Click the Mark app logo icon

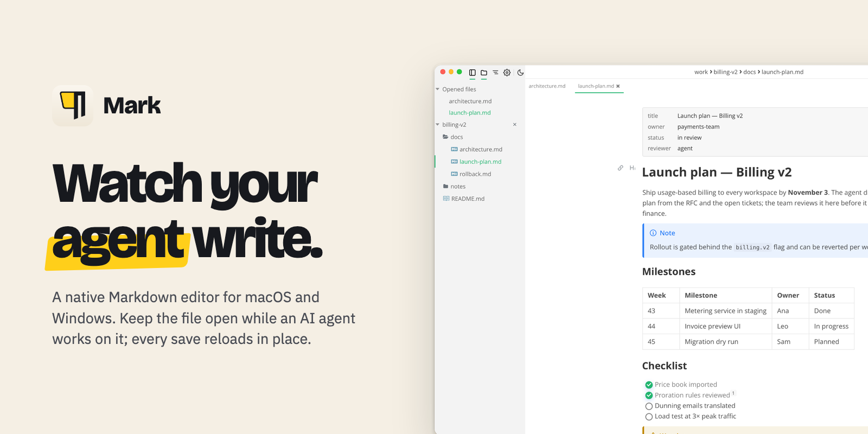tap(73, 106)
